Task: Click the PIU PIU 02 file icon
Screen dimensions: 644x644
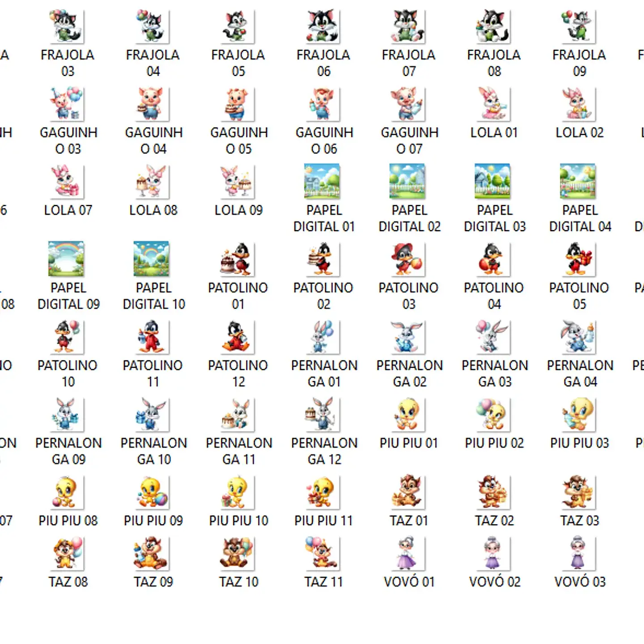Action: 494,415
